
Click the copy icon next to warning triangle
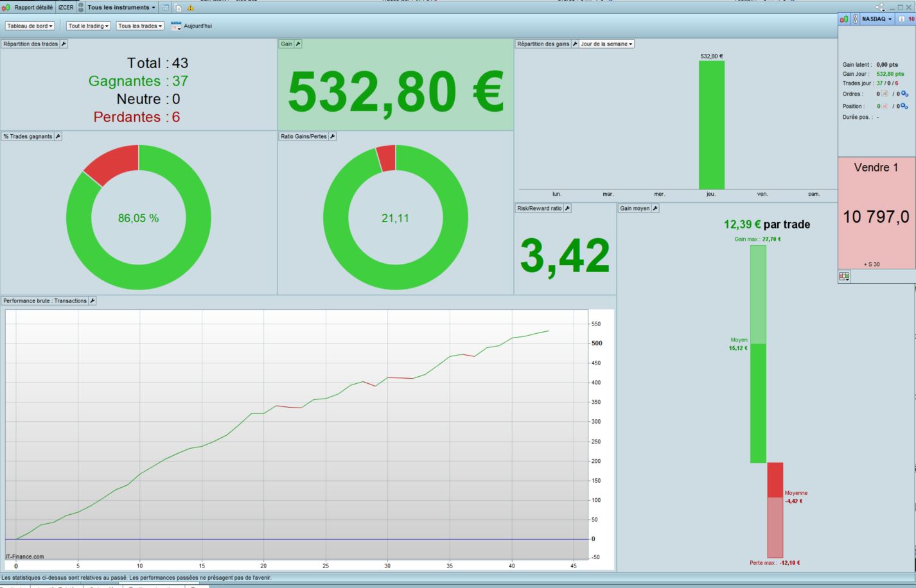click(178, 8)
